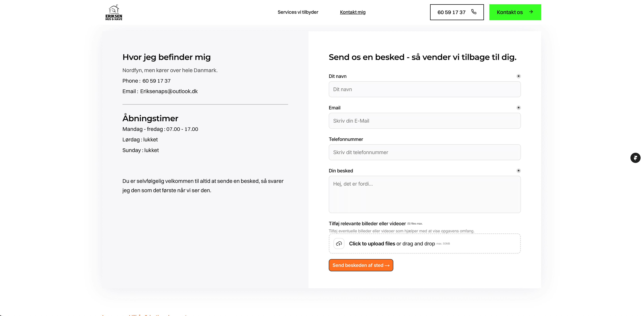Submit with Send beskeden af sted button
Image resolution: width=644 pixels, height=316 pixels.
(361, 265)
